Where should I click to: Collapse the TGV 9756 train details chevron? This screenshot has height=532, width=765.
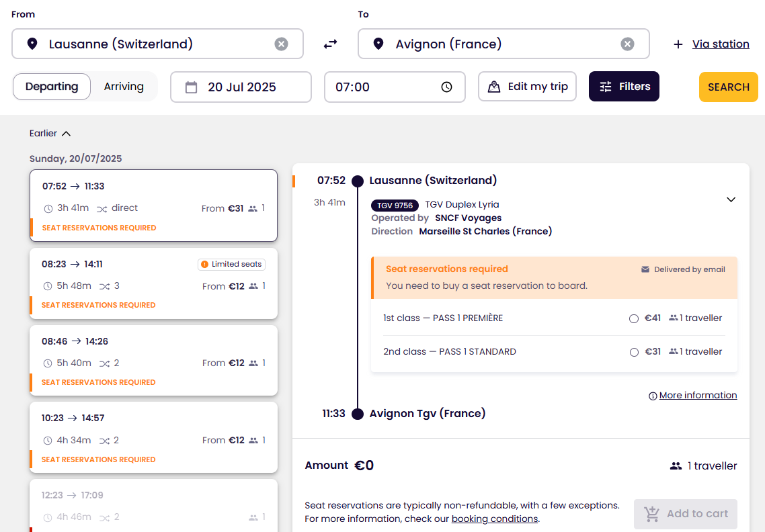point(731,199)
